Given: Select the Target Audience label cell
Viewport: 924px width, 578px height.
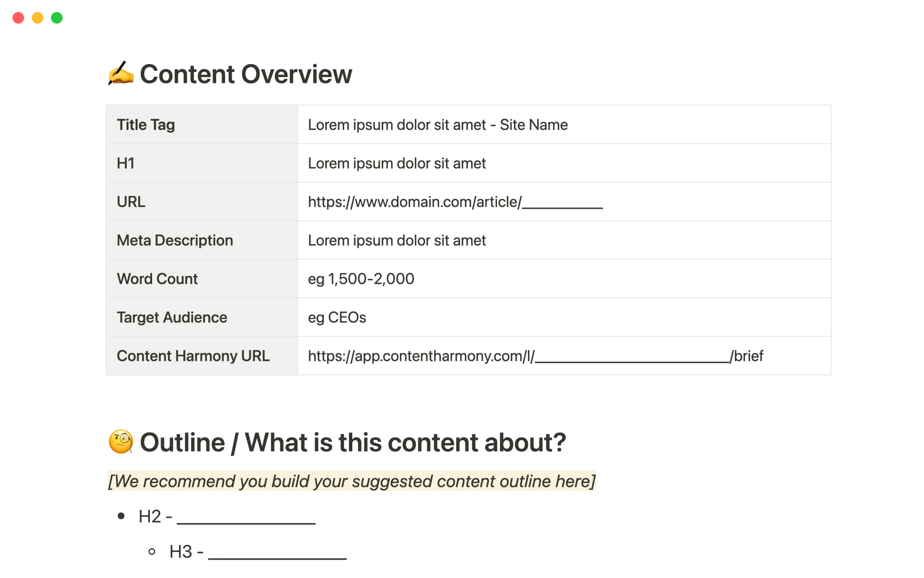Looking at the screenshot, I should click(172, 317).
